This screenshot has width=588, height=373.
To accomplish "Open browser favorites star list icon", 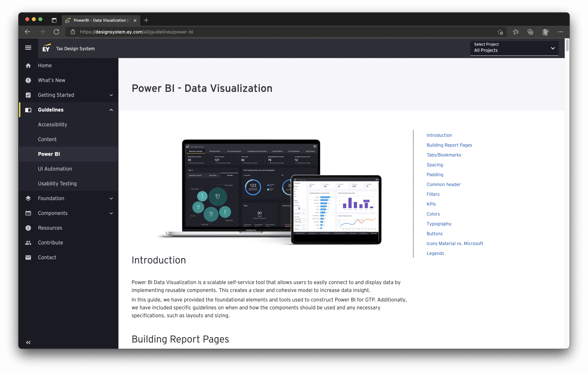I will [x=515, y=32].
